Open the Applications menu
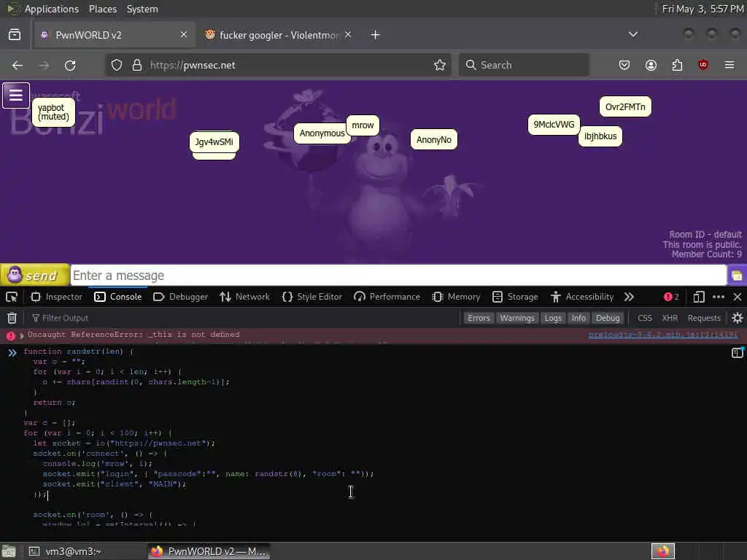Viewport: 747px width, 560px height. (52, 9)
